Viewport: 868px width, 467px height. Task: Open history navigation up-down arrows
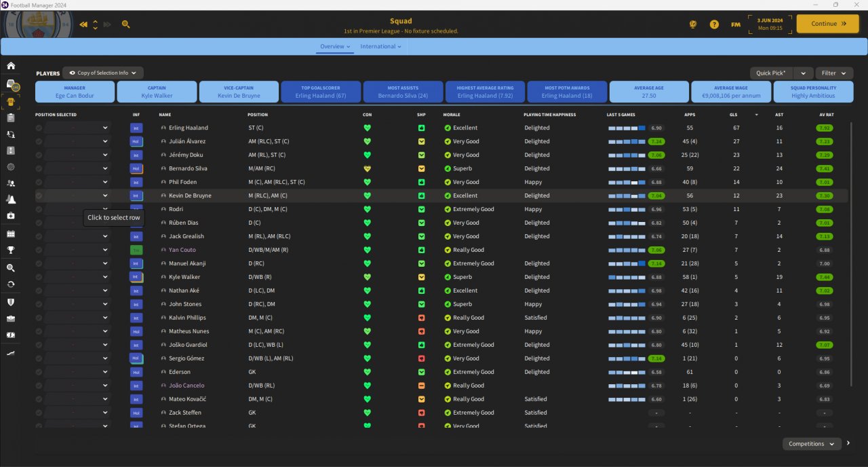pyautogui.click(x=95, y=24)
